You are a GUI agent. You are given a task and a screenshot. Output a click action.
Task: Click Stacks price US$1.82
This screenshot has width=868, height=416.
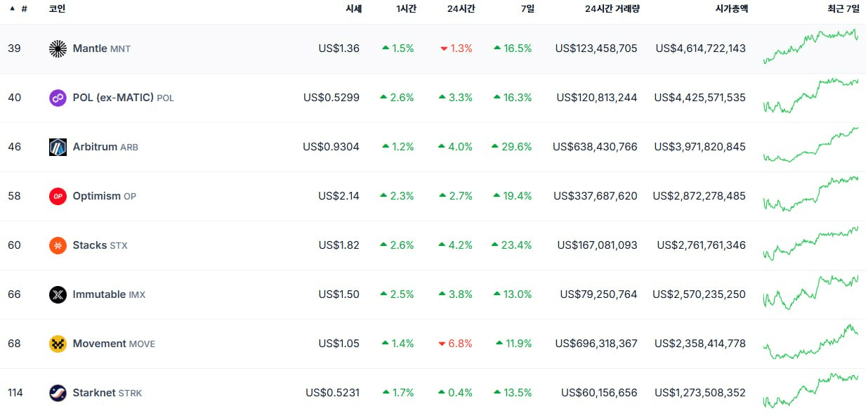click(338, 245)
